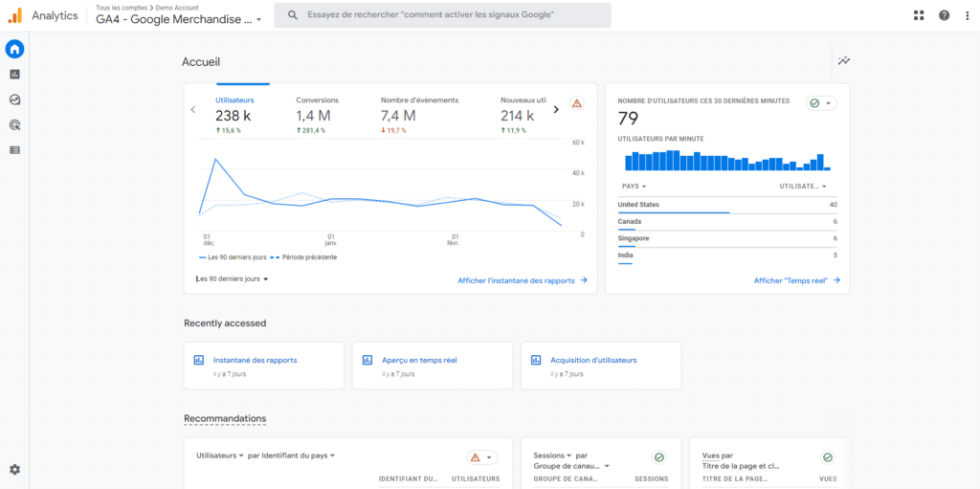Open the PAYS dimension dropdown

pos(634,187)
